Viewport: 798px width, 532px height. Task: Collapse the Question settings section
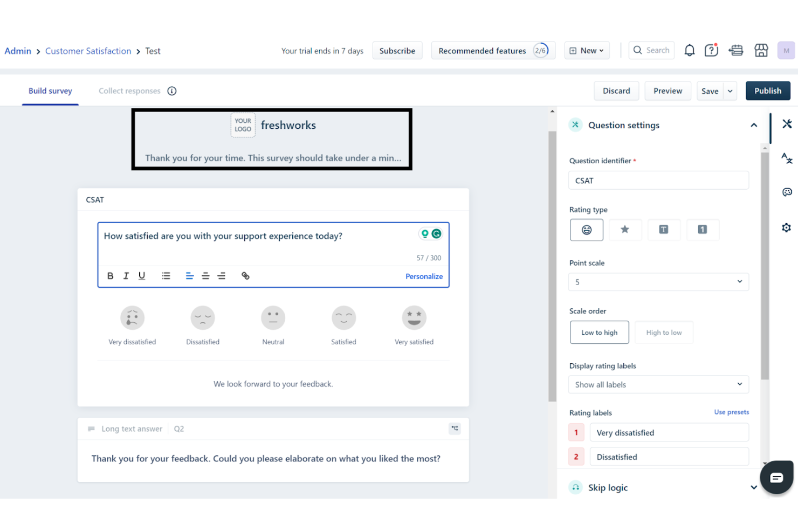point(753,125)
